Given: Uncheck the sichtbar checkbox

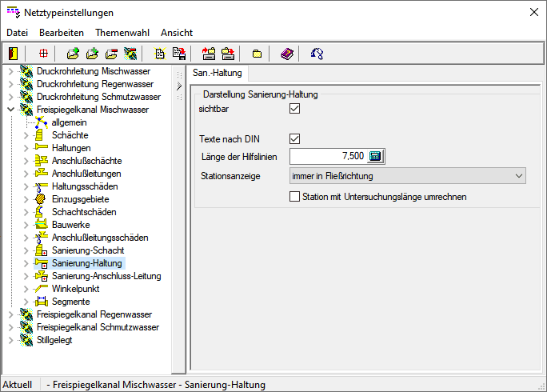Looking at the screenshot, I should click(x=294, y=109).
